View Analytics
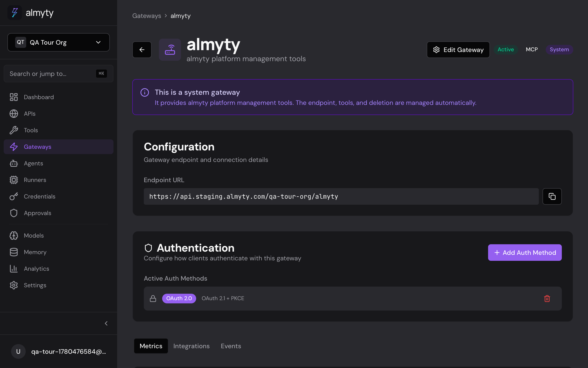The width and height of the screenshot is (588, 368). coord(59,269)
